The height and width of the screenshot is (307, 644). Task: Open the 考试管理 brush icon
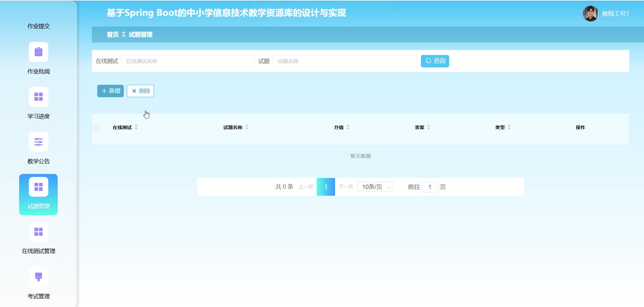point(39,277)
